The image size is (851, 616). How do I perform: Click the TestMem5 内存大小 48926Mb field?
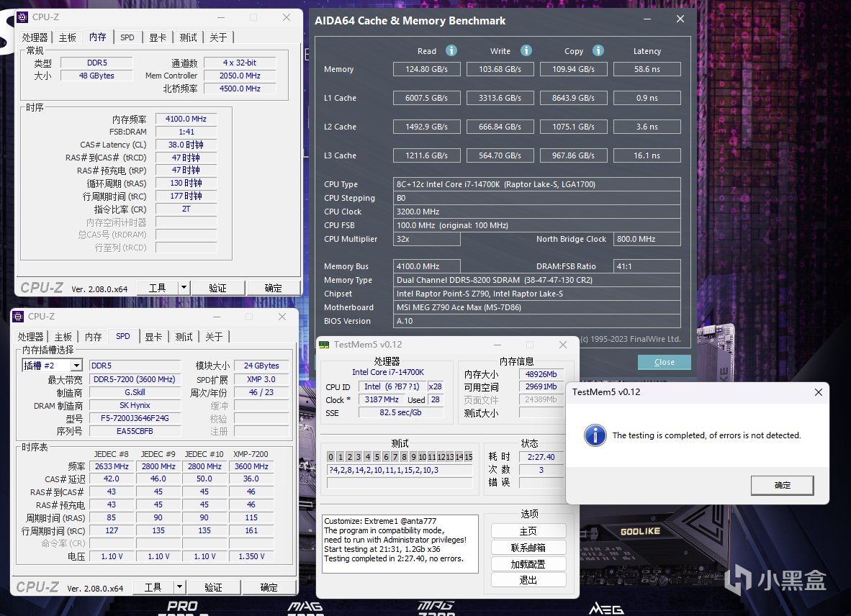(541, 374)
